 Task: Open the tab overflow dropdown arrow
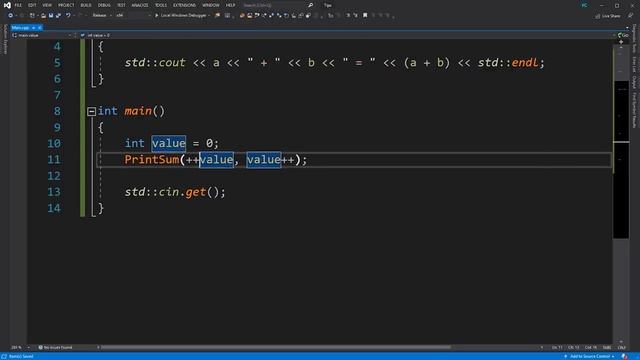[627, 27]
